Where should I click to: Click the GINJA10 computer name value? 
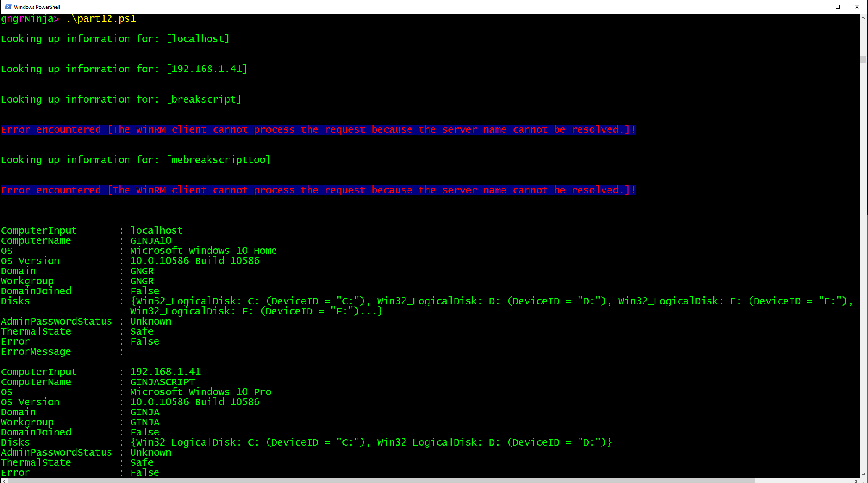150,241
